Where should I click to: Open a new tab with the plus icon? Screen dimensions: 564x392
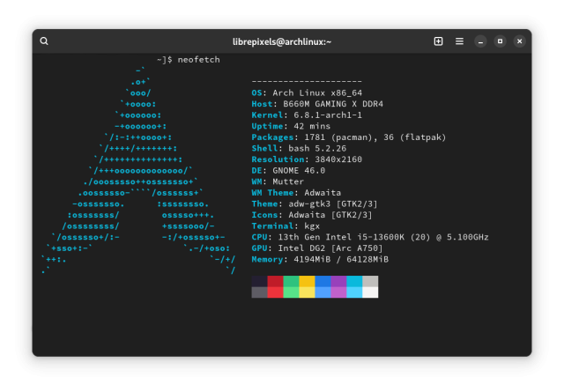(438, 41)
